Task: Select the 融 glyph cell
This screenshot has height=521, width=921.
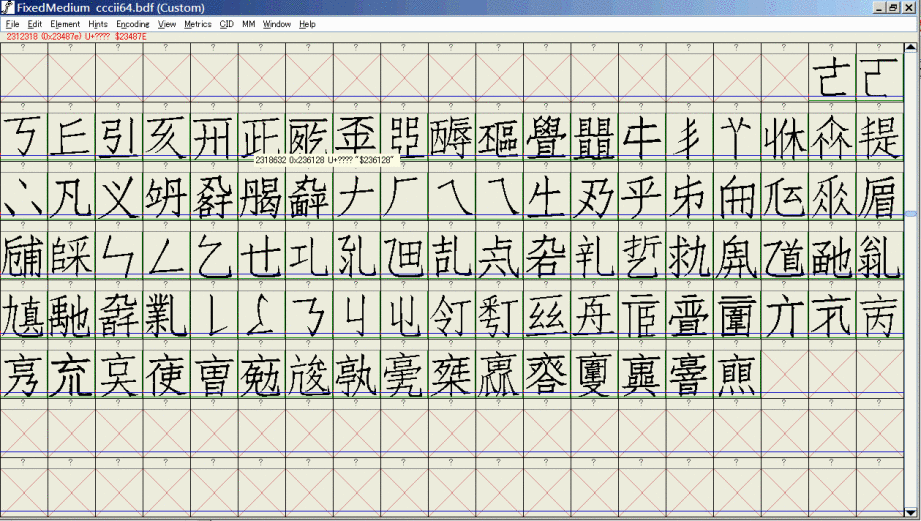Action: point(832,256)
